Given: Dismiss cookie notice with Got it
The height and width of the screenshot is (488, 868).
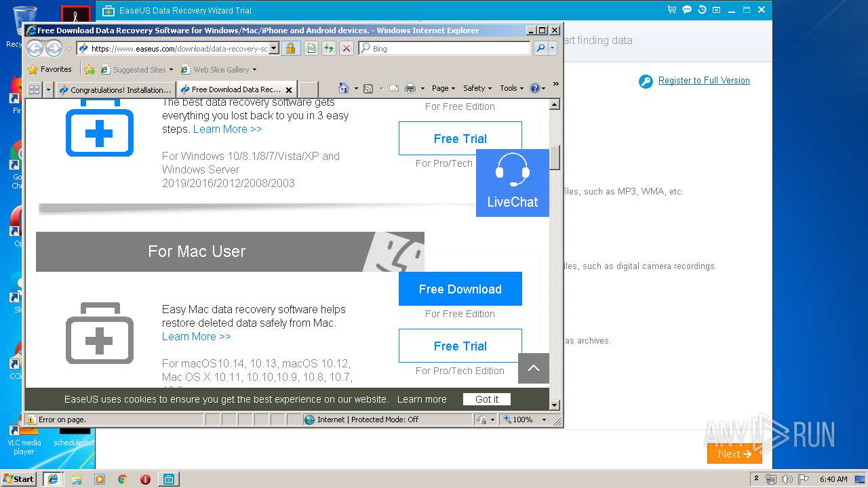Looking at the screenshot, I should [x=487, y=399].
